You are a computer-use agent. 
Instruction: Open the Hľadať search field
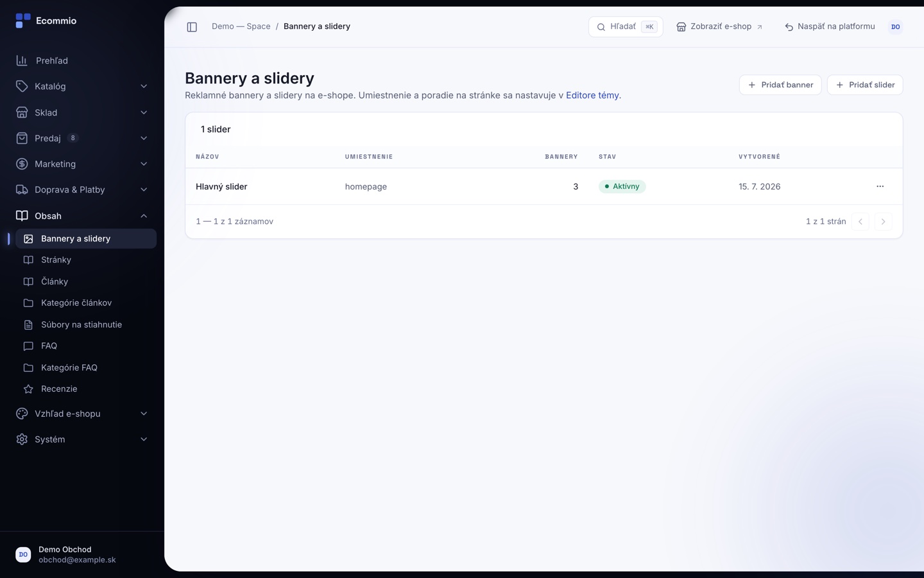[626, 27]
